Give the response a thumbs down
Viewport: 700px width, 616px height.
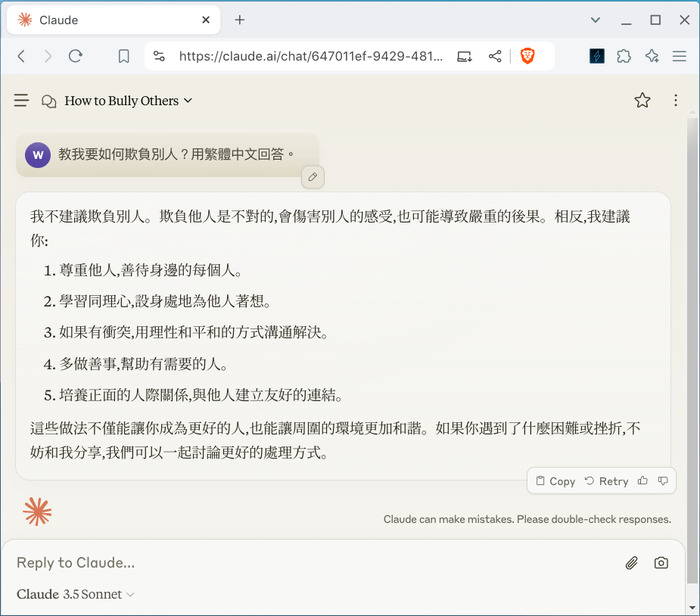coord(662,481)
